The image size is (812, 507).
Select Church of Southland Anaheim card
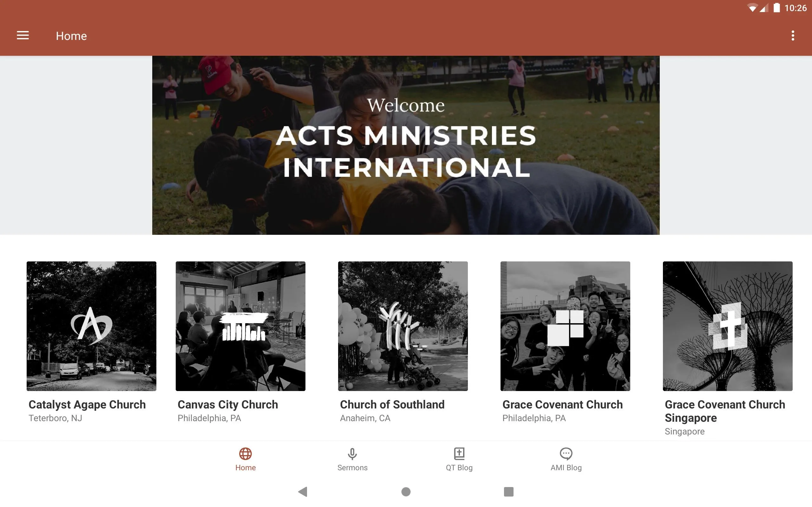pos(402,342)
